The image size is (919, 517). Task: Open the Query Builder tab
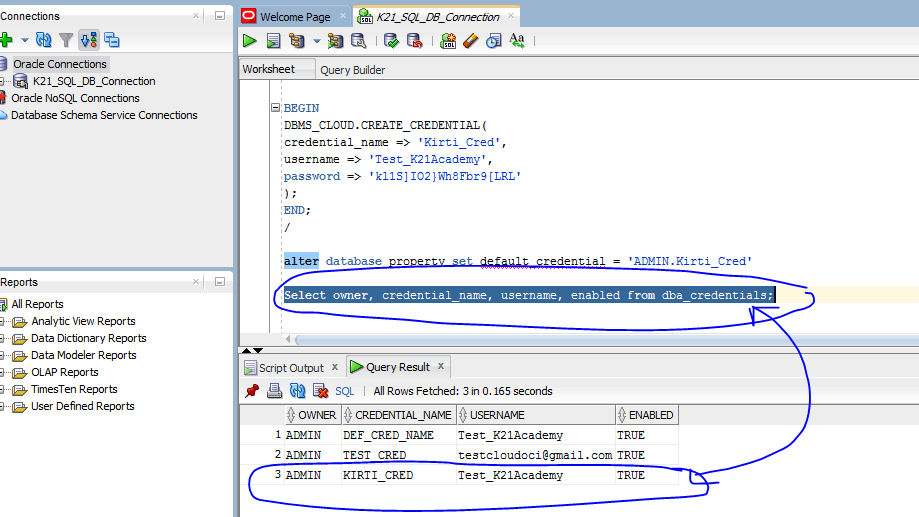352,70
